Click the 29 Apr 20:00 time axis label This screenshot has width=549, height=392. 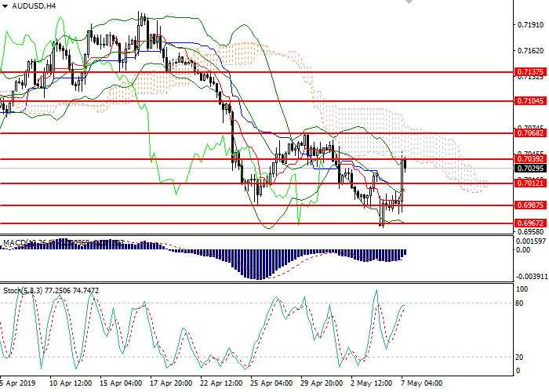[321, 383]
